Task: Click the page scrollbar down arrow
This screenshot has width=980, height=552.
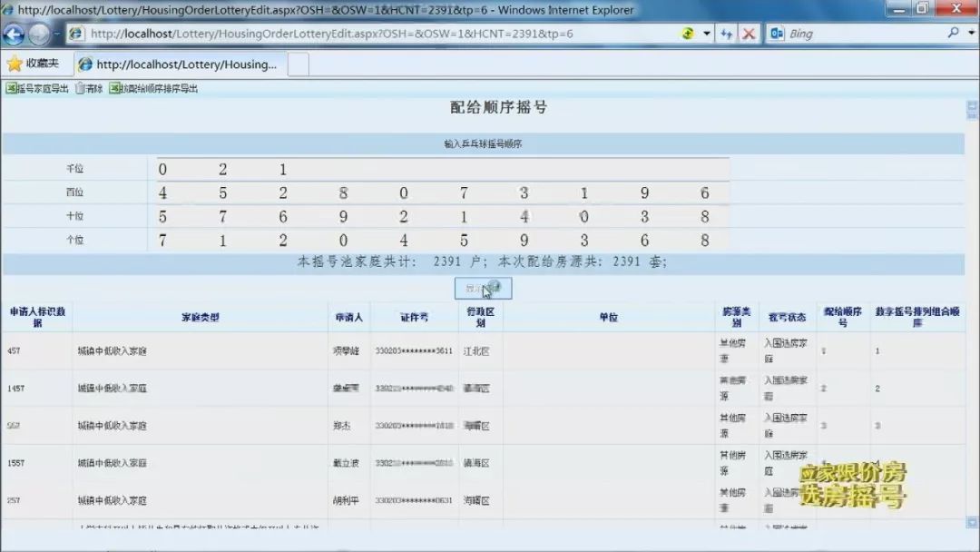Action: pyautogui.click(x=972, y=522)
